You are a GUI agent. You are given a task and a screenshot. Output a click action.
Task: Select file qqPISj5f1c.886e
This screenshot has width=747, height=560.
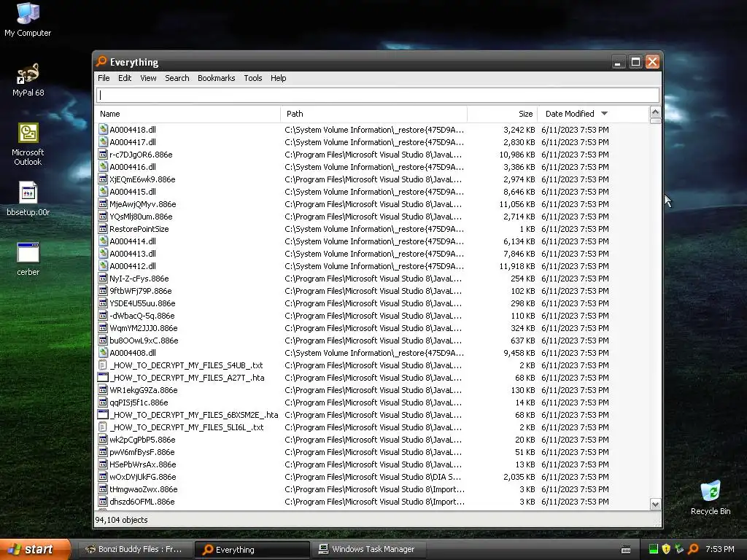pos(139,402)
